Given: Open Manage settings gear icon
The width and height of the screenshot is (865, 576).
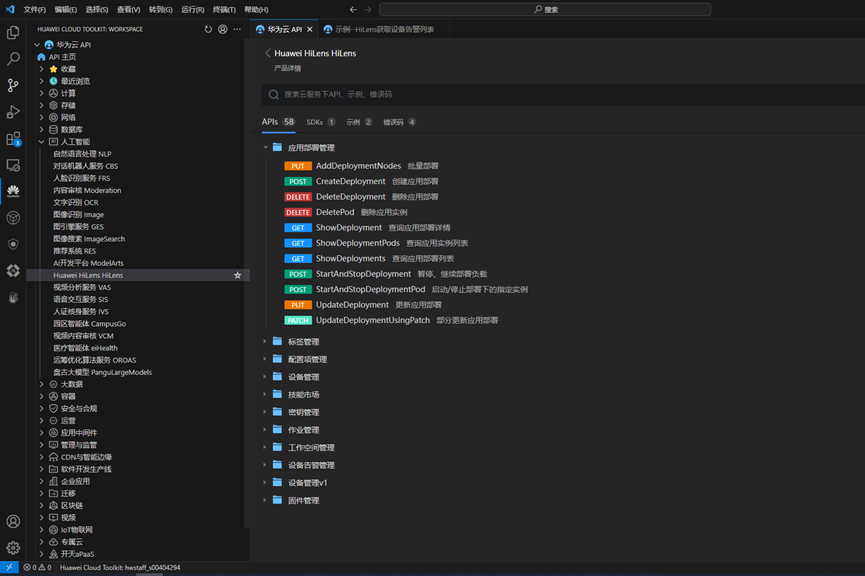Looking at the screenshot, I should (13, 547).
